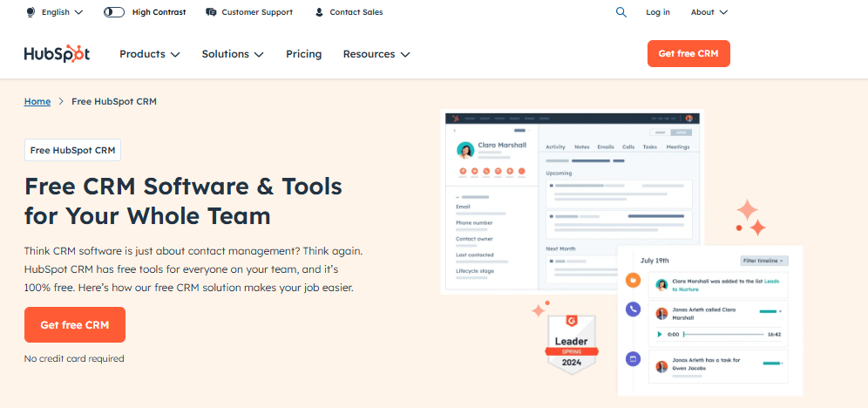
Task: Click the HubSpot sprocket icon in mockup
Action: pos(455,119)
